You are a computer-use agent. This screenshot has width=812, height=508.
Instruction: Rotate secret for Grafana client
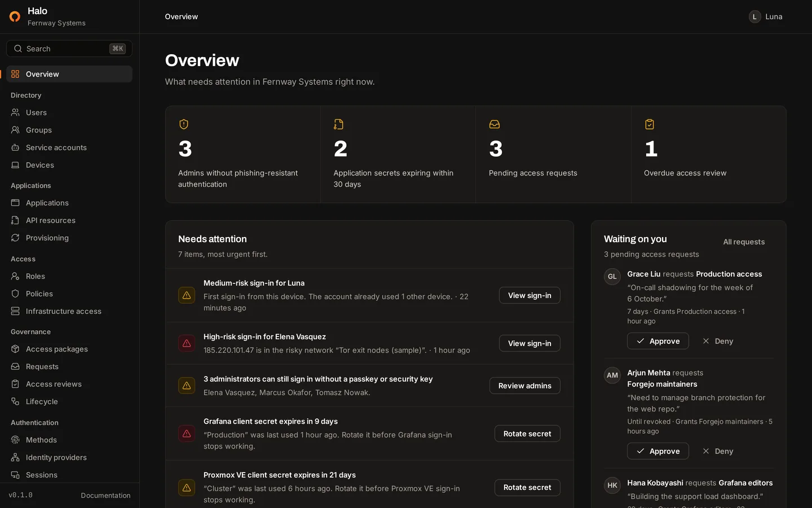point(527,433)
